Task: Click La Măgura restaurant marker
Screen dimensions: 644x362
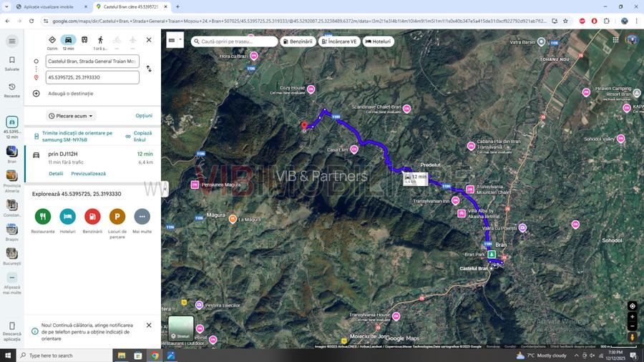Action: [233, 219]
